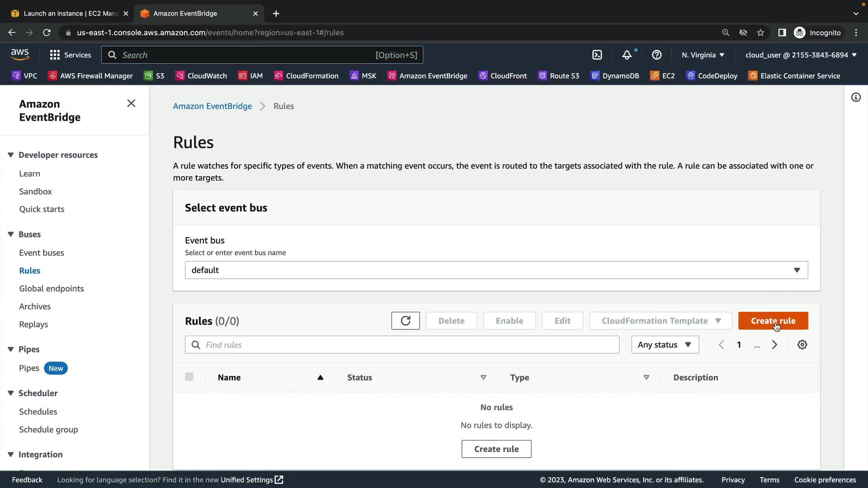This screenshot has height=488, width=868.
Task: Collapse the Developer resources section
Action: point(11,155)
